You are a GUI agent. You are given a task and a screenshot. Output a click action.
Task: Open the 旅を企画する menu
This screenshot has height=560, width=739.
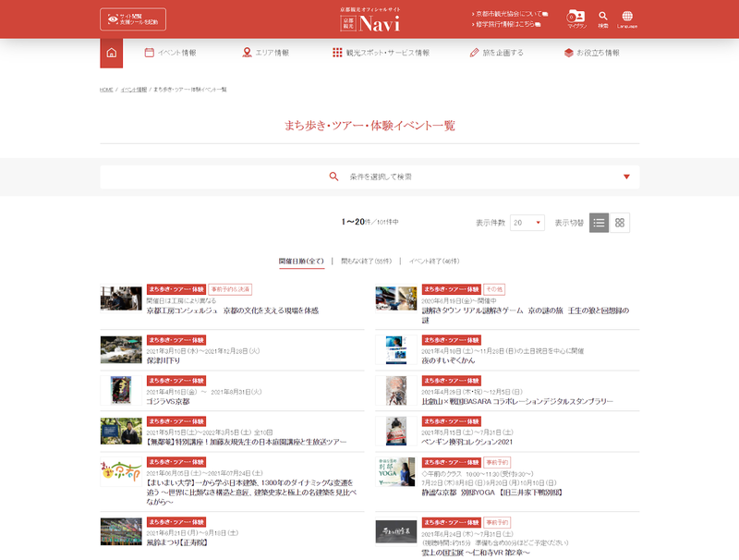(497, 53)
